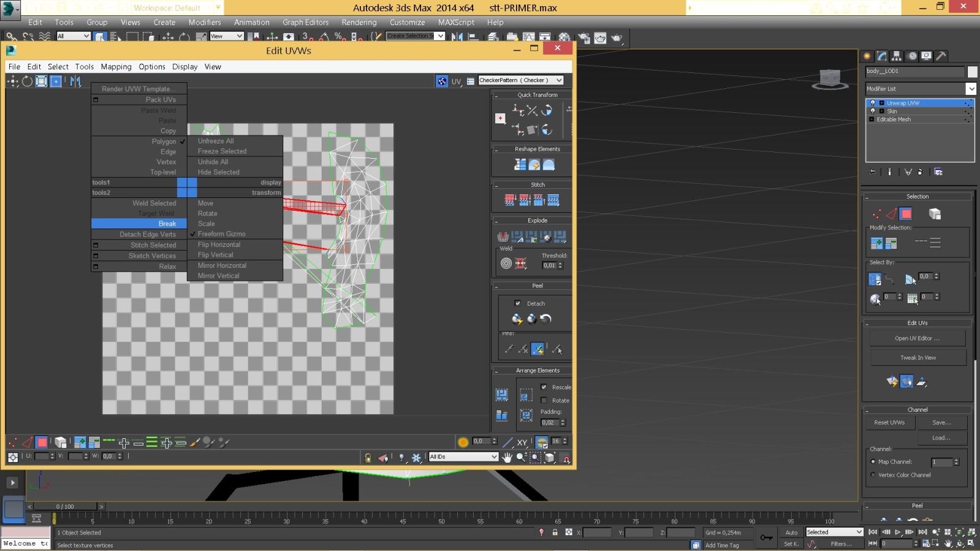Select the Vertex Color Channel radio button
Screen dimensions: 980x551
click(873, 475)
